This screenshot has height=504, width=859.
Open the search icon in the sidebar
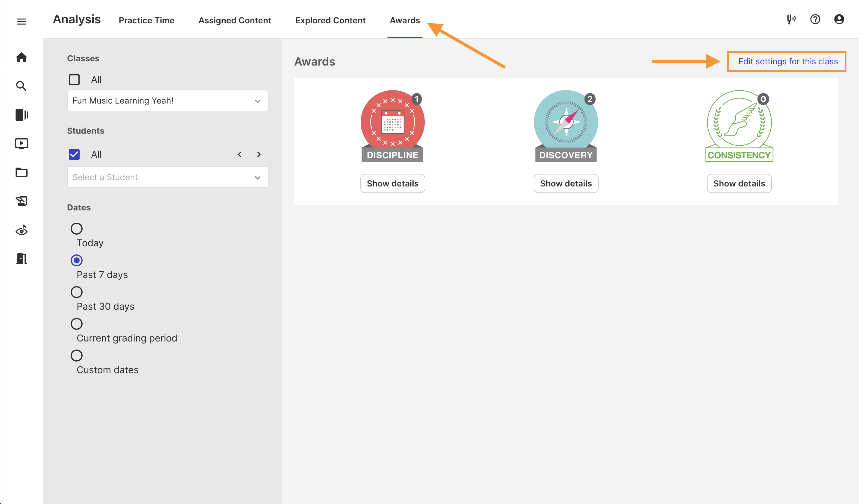coord(22,86)
